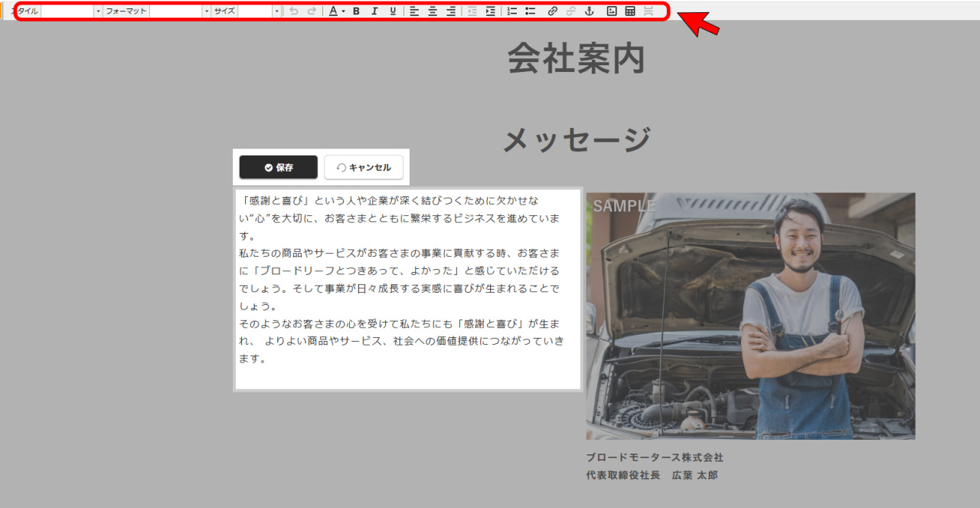980x508 pixels.
Task: Insert a numbered list
Action: pyautogui.click(x=512, y=11)
